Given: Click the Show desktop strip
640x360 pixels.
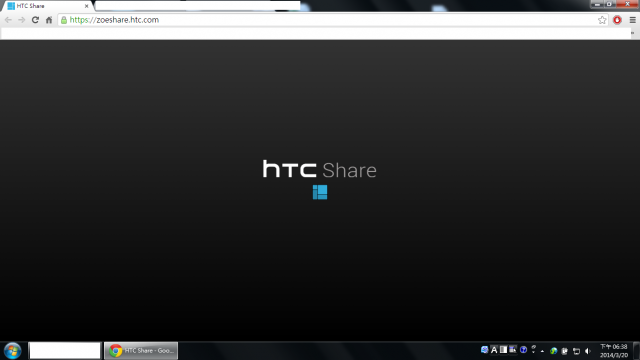Looking at the screenshot, I should [636, 351].
